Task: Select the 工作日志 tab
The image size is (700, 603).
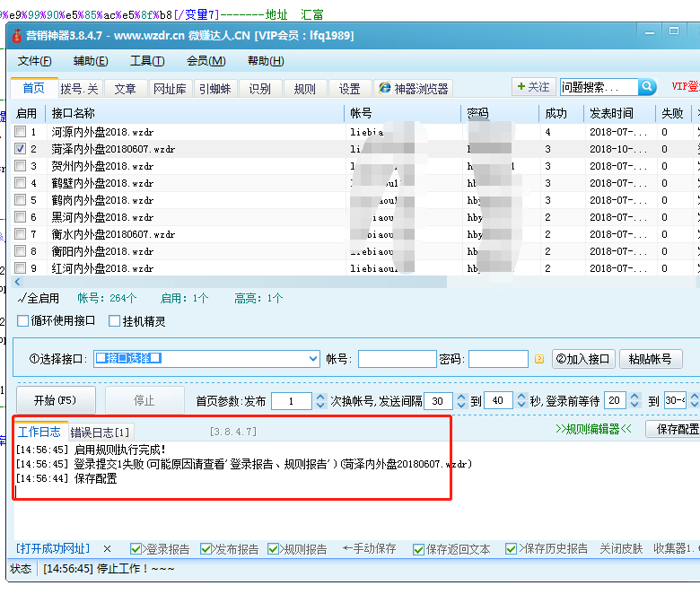Action: click(x=39, y=432)
